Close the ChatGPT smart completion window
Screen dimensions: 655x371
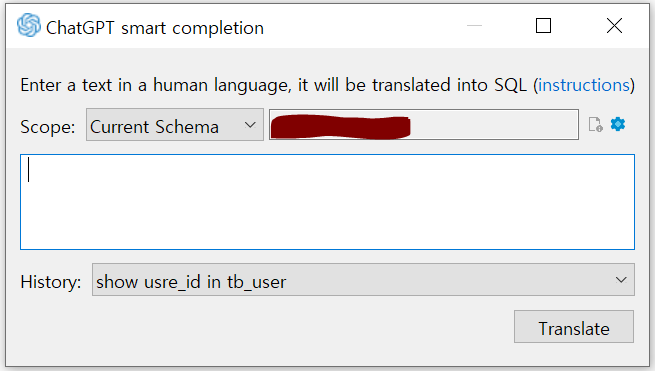pos(614,26)
